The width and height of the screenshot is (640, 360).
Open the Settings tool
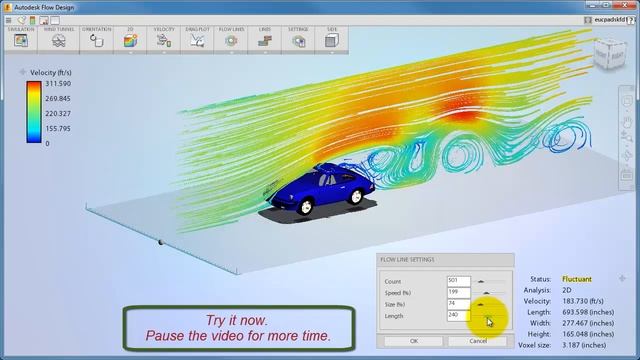tap(298, 40)
